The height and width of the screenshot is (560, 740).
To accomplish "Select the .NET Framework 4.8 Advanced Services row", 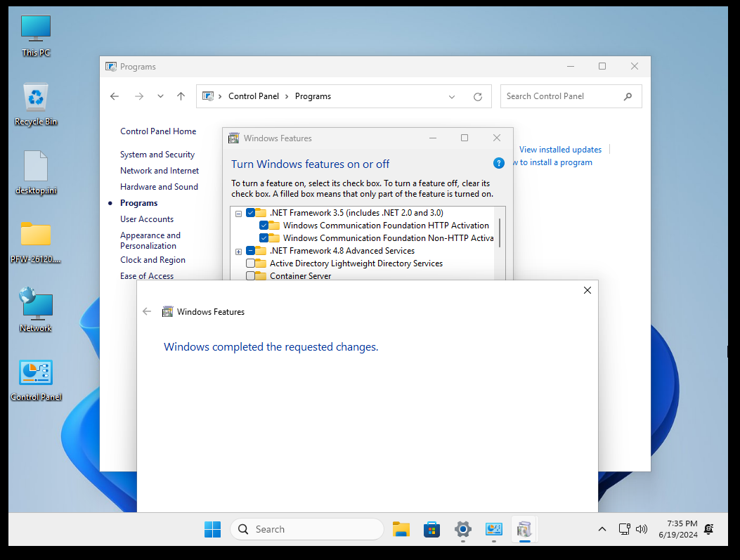I will tap(342, 251).
